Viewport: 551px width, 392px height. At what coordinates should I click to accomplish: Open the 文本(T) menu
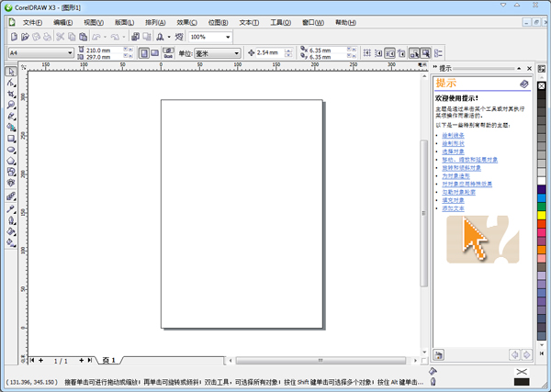coord(249,22)
